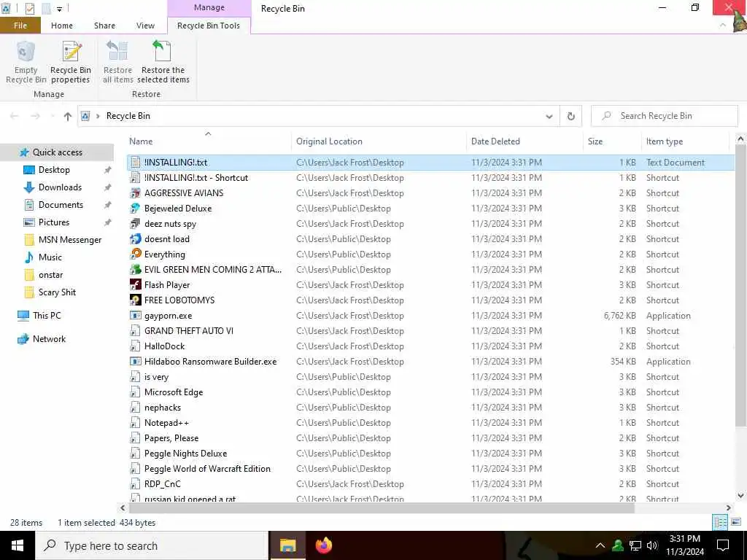Switch to the Share tab
The height and width of the screenshot is (560, 747).
(x=104, y=26)
